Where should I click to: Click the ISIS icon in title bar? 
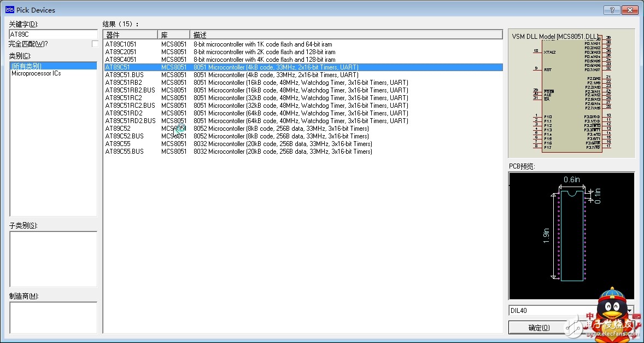[9, 10]
